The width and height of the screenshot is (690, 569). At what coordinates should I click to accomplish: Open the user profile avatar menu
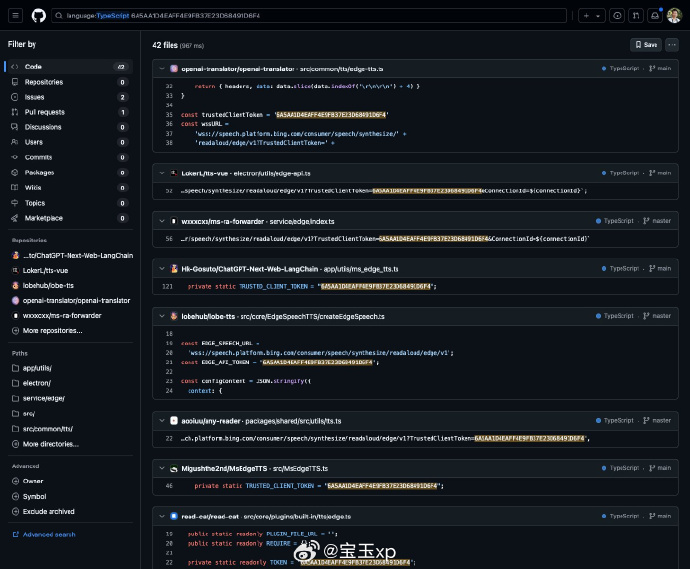pos(674,16)
